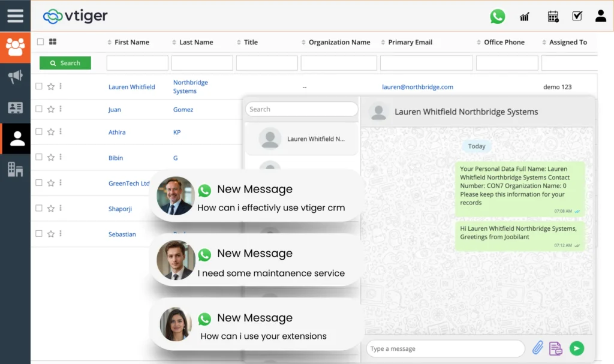Open the analytics chart icon in the header
614x364 pixels.
pyautogui.click(x=524, y=16)
